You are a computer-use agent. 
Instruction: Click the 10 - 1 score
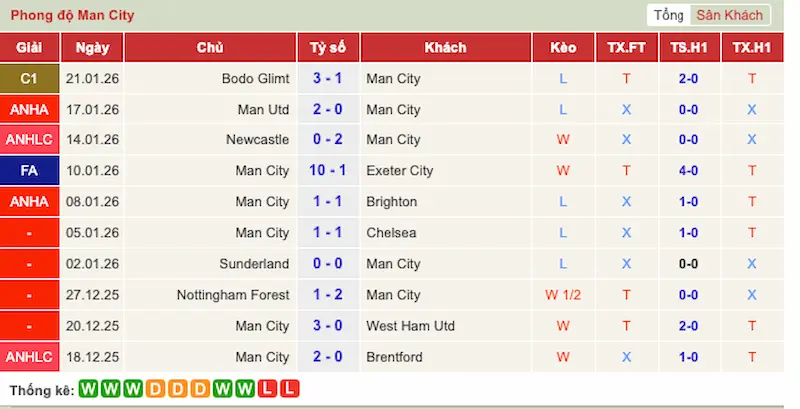pos(328,171)
